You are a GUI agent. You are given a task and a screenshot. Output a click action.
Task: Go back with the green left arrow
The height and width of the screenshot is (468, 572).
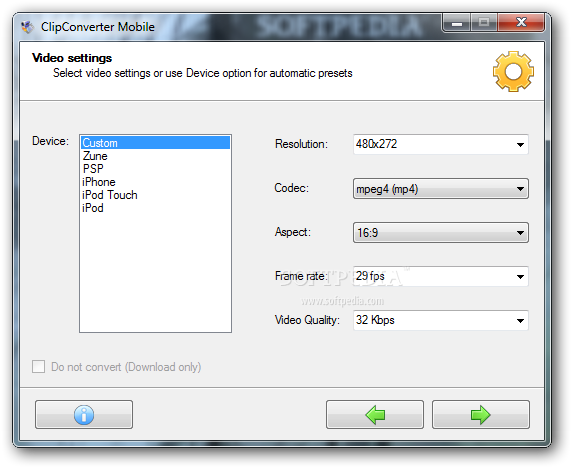[x=375, y=414]
